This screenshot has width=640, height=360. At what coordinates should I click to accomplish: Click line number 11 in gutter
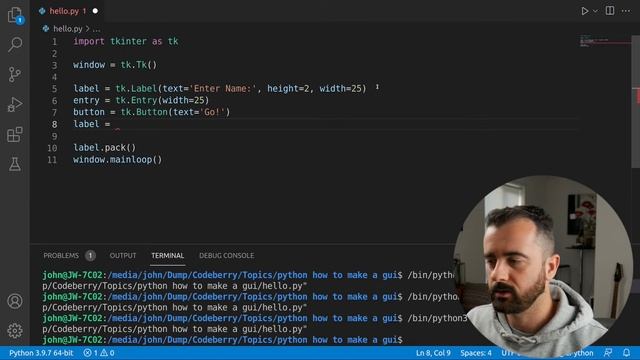point(52,160)
